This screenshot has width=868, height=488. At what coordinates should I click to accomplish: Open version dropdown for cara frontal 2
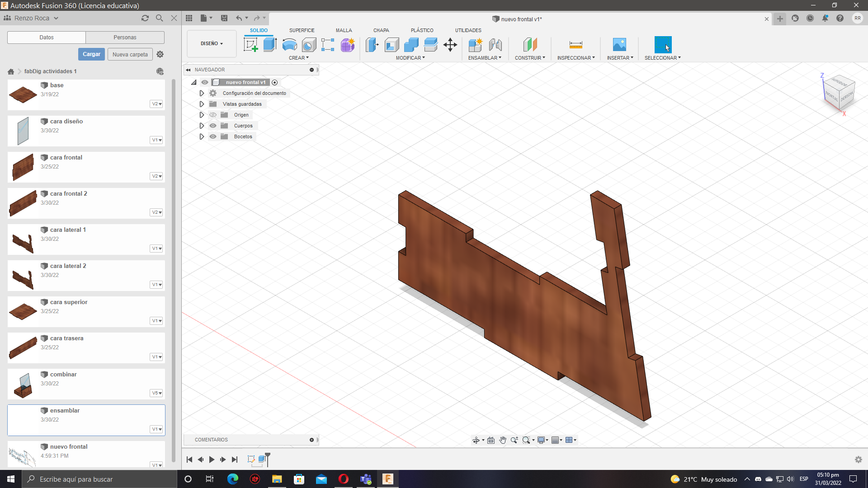[156, 212]
